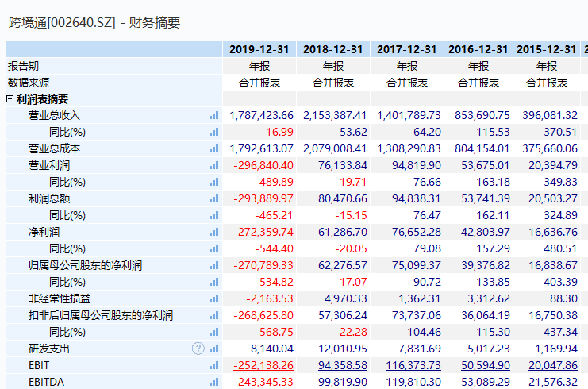Screen dimensions: 588x389
Task: Open EBIT 2015 value 20,047.86 link
Action: click(553, 365)
